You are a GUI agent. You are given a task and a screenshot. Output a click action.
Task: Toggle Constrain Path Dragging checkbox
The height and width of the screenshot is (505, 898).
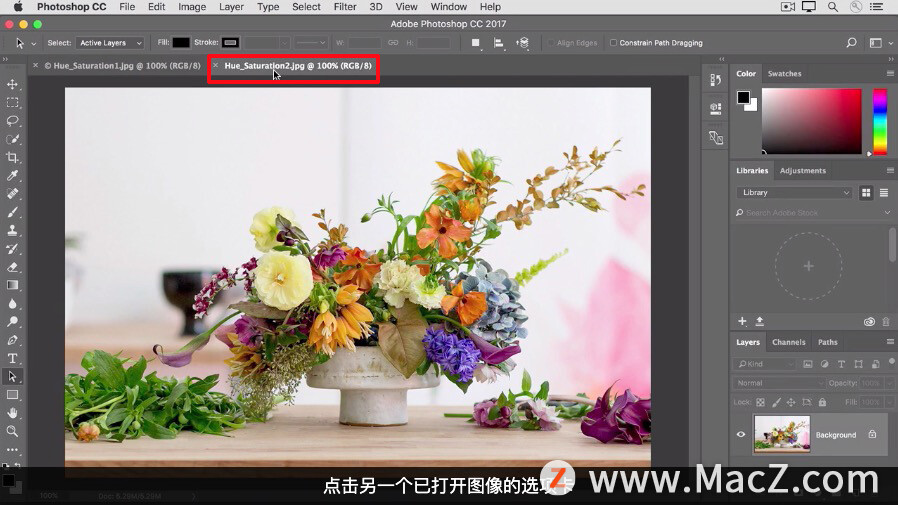613,43
